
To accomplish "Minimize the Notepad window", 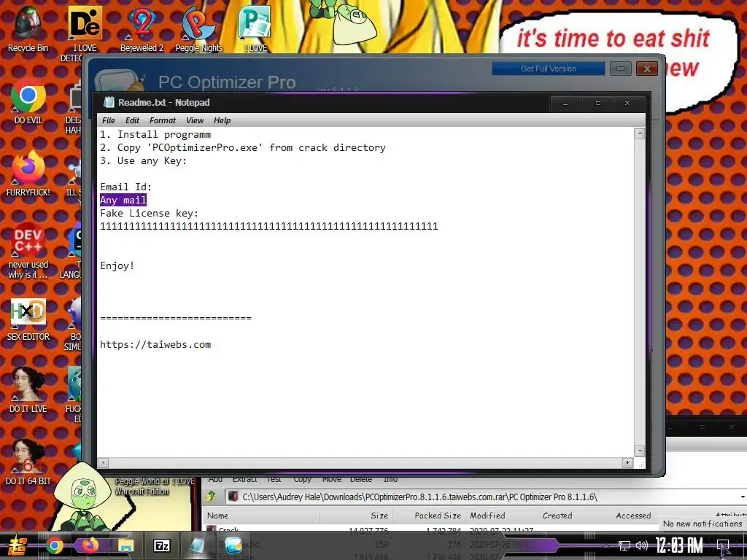I will pos(565,103).
